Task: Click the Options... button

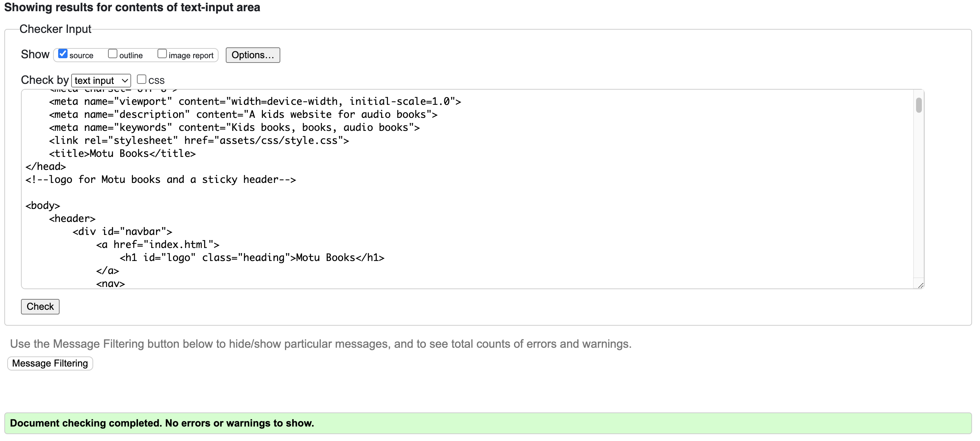Action: tap(252, 55)
